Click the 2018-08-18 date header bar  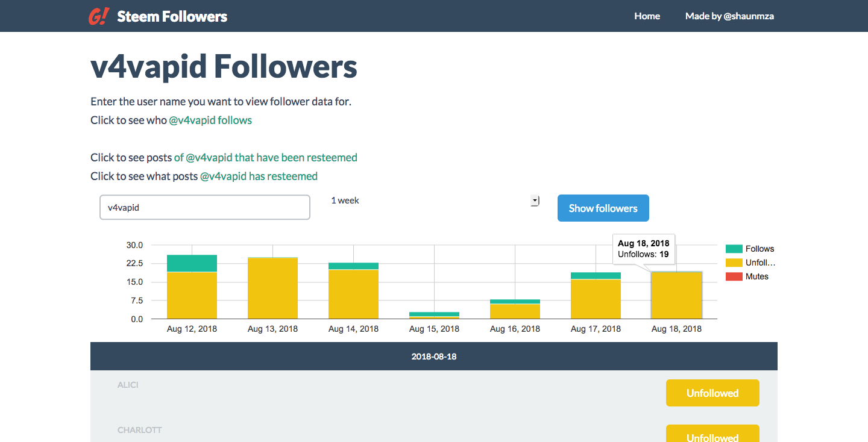coord(434,356)
